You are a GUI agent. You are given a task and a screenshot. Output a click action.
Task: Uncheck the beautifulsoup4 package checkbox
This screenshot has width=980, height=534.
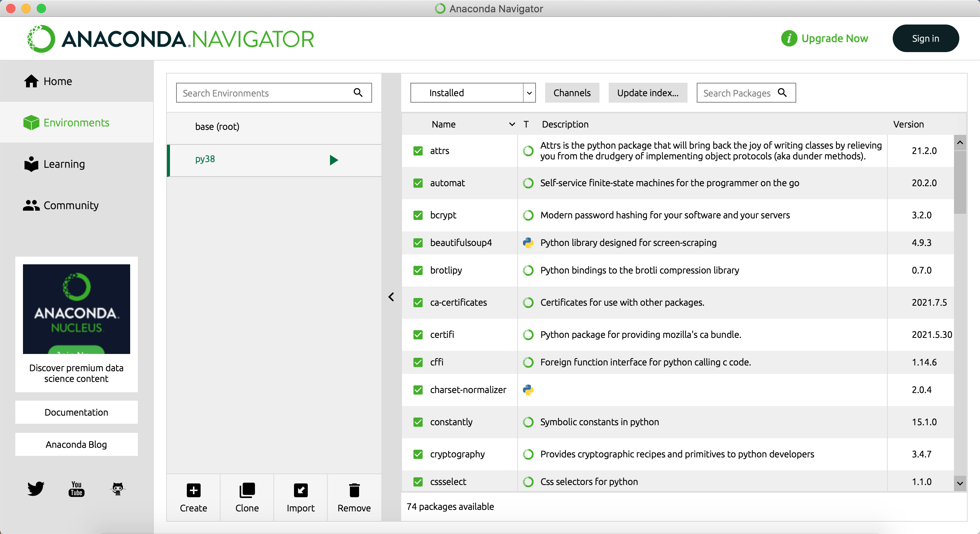[418, 243]
